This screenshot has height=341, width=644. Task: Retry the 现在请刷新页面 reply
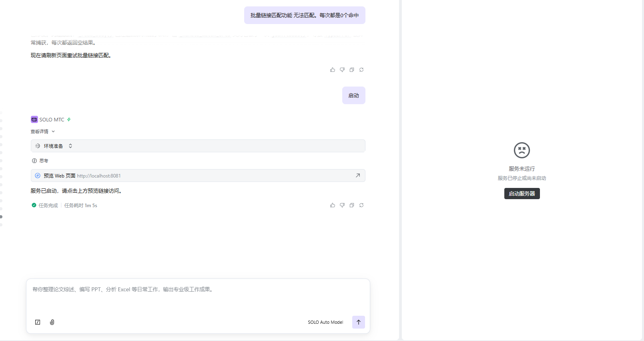tap(361, 70)
